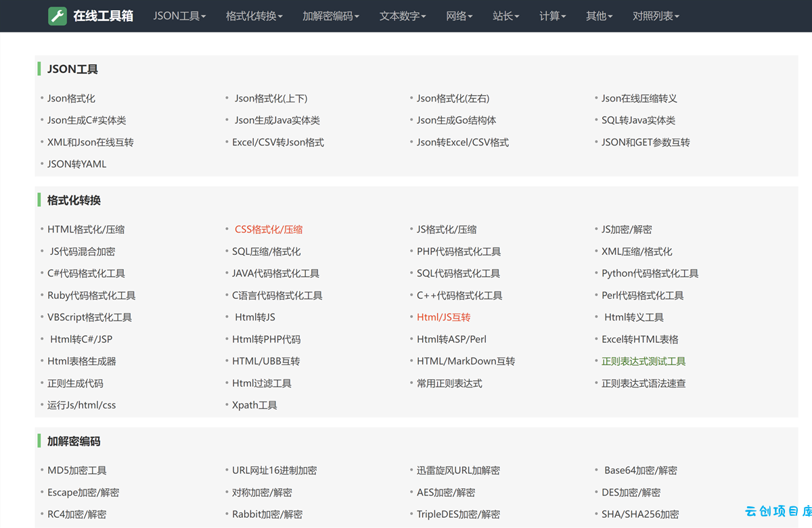The height and width of the screenshot is (528, 812).
Task: Open Escape加密/解密 link
Action: tap(83, 492)
